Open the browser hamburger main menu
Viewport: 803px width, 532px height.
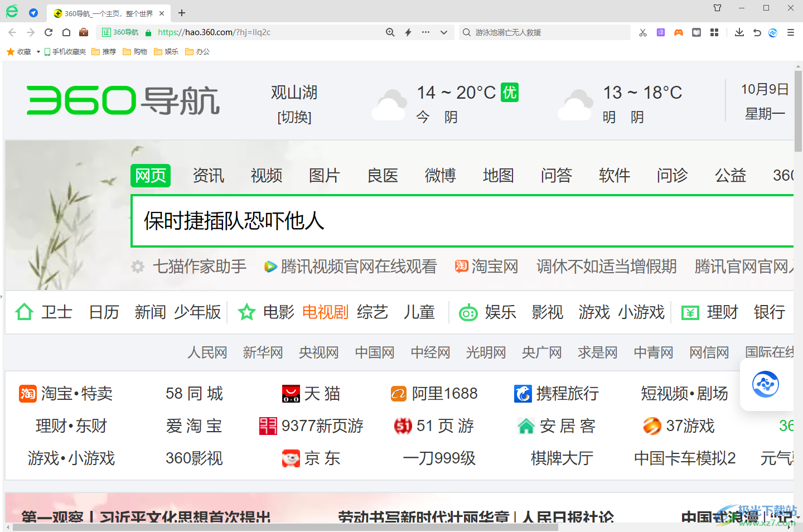(791, 32)
